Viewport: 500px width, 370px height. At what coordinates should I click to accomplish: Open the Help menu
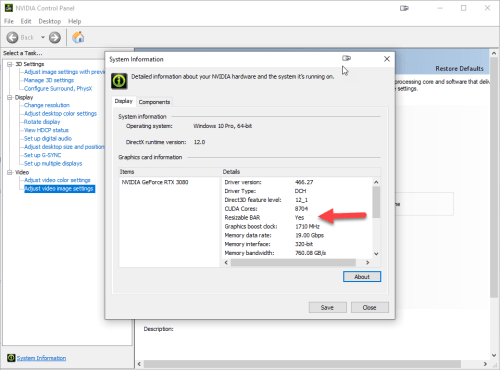[75, 21]
